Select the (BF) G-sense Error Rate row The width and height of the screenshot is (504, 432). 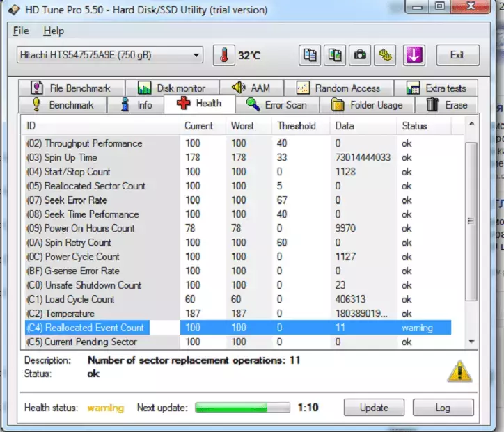[x=238, y=271]
